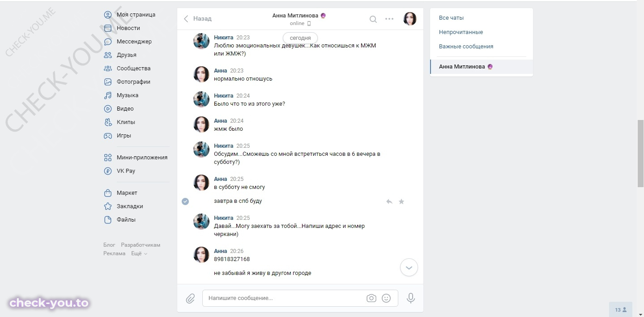Click the paperclip attach file icon
644x317 pixels.
(x=191, y=298)
